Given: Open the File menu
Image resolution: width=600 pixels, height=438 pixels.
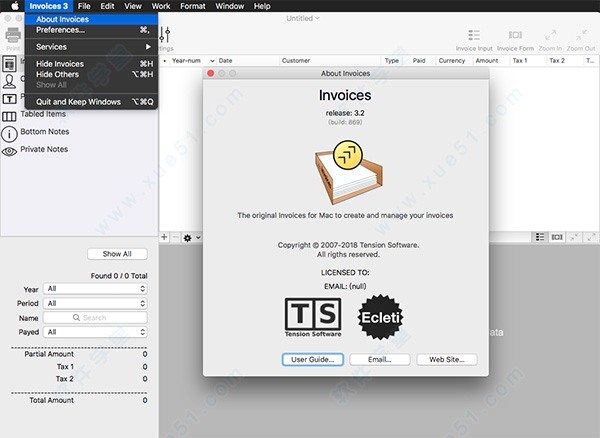Looking at the screenshot, I should pos(84,6).
